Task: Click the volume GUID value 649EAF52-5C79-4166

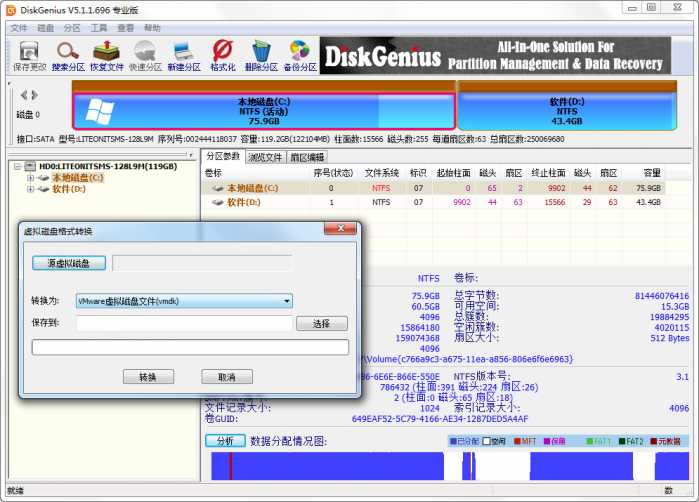Action: [440, 419]
